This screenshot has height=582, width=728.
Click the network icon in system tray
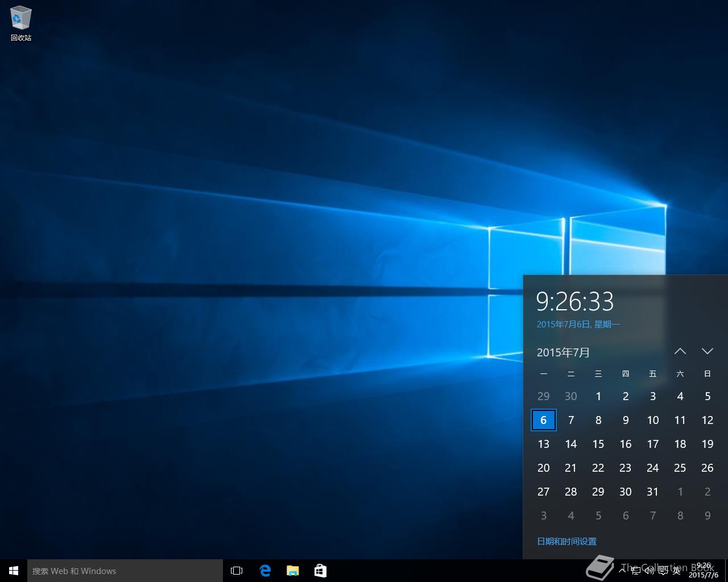click(x=636, y=571)
